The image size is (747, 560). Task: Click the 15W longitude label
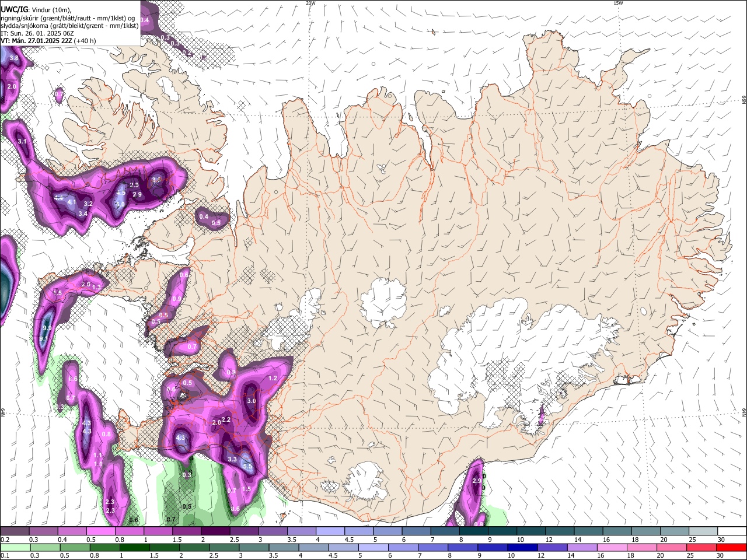pyautogui.click(x=618, y=3)
